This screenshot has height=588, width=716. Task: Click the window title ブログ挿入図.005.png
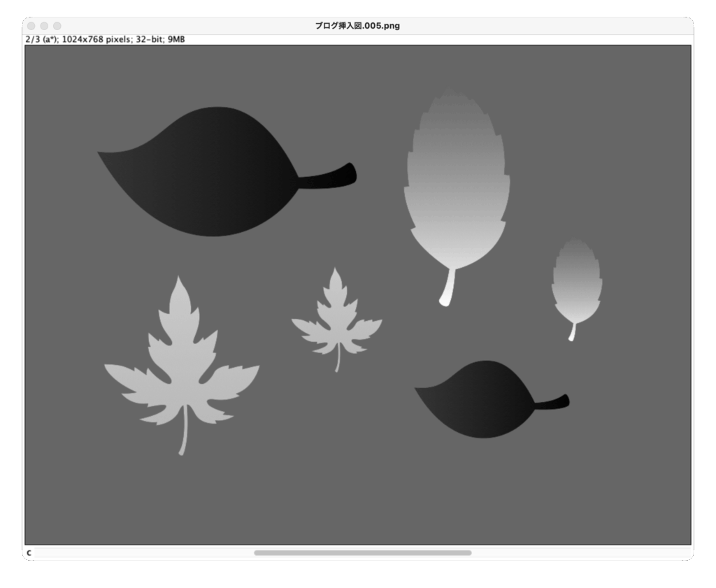357,26
